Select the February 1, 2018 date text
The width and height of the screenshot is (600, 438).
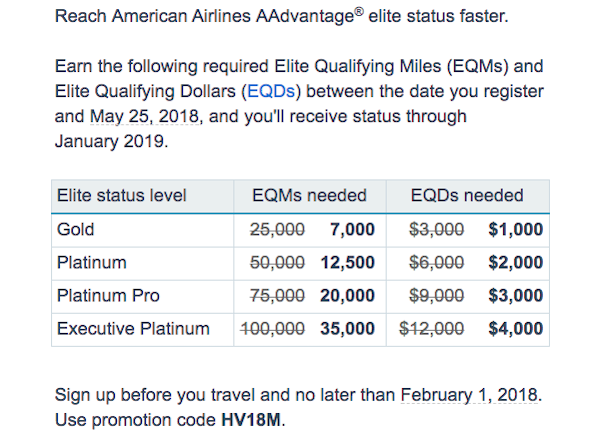pos(470,395)
